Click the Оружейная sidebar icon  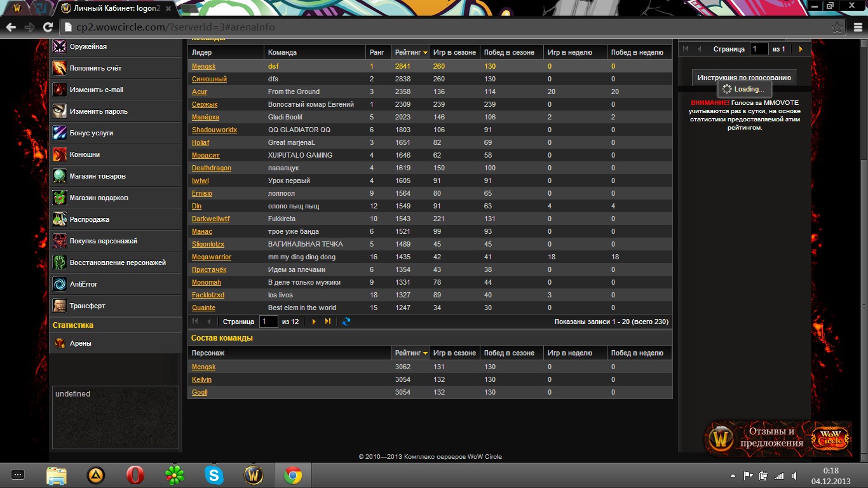(x=60, y=46)
